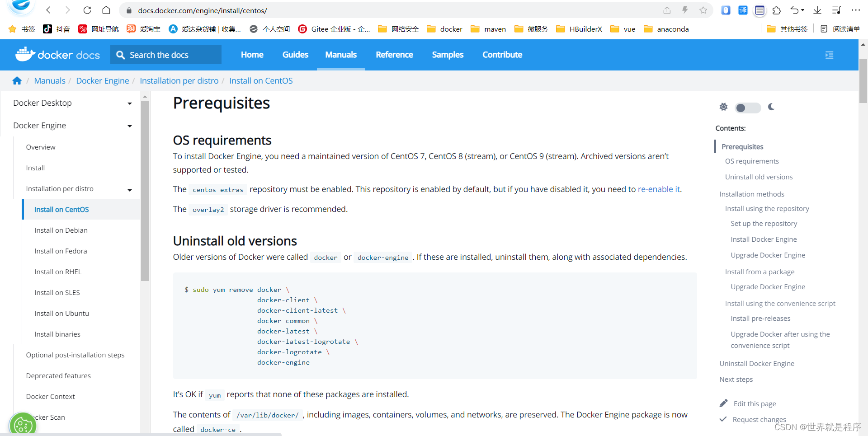Open the extensions puzzle-piece icon
This screenshot has height=436, width=868.
[x=777, y=10]
